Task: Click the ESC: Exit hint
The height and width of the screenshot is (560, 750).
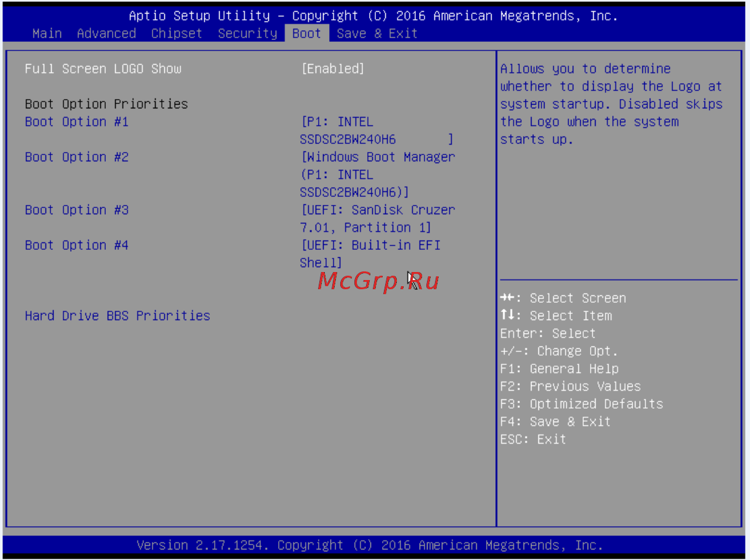Action: click(533, 439)
